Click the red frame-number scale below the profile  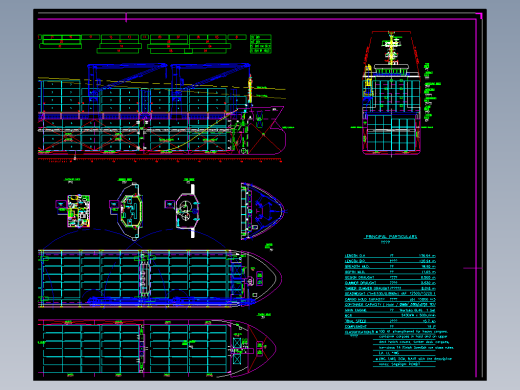pos(160,161)
